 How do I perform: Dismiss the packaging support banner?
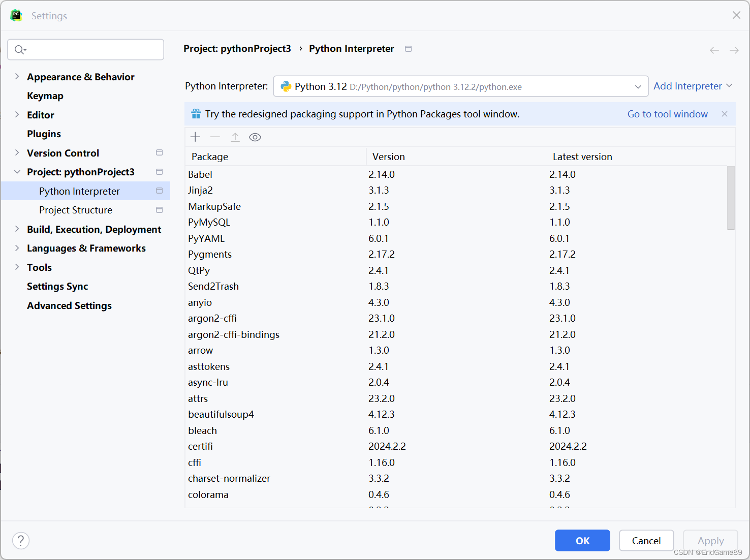(725, 114)
